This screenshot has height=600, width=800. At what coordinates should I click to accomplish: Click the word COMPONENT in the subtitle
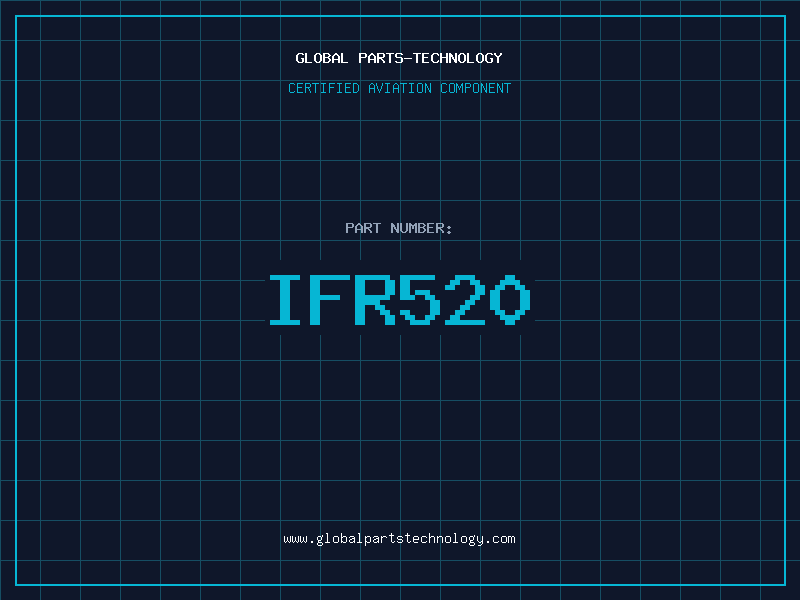(x=476, y=88)
